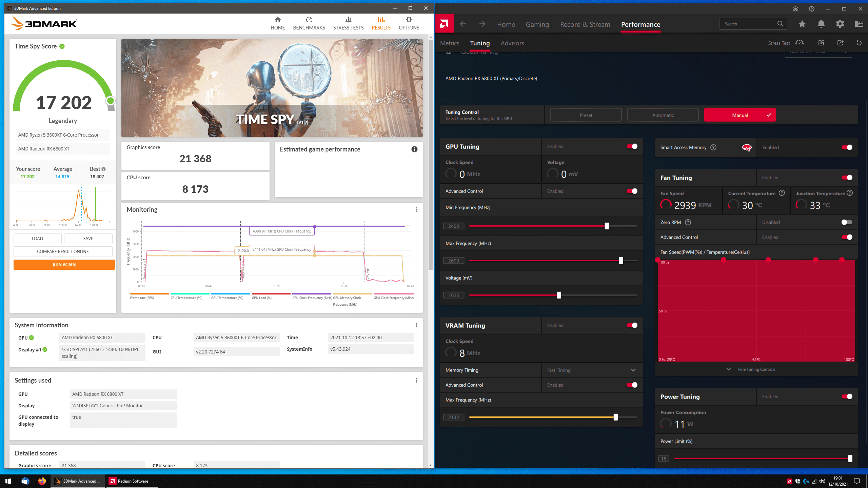This screenshot has height=488, width=868.
Task: Open Radeon settings gear icon
Action: coord(840,24)
